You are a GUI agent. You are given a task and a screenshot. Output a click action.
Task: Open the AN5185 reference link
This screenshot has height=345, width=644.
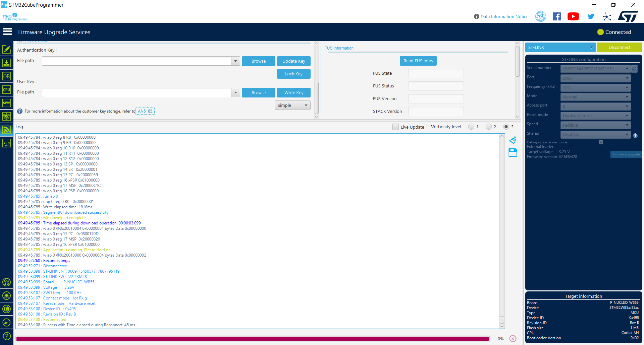point(145,111)
